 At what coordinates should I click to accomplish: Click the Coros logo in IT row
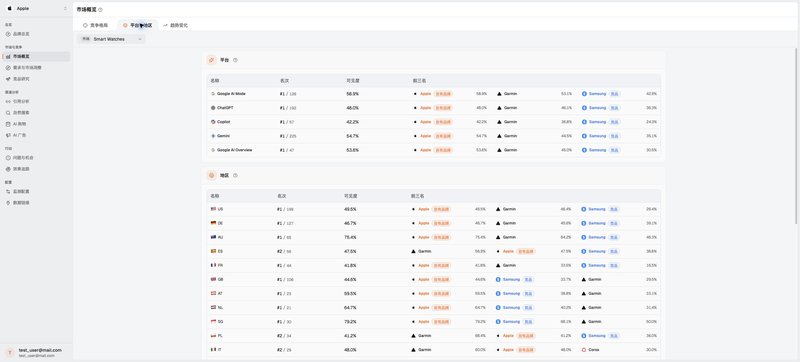584,350
